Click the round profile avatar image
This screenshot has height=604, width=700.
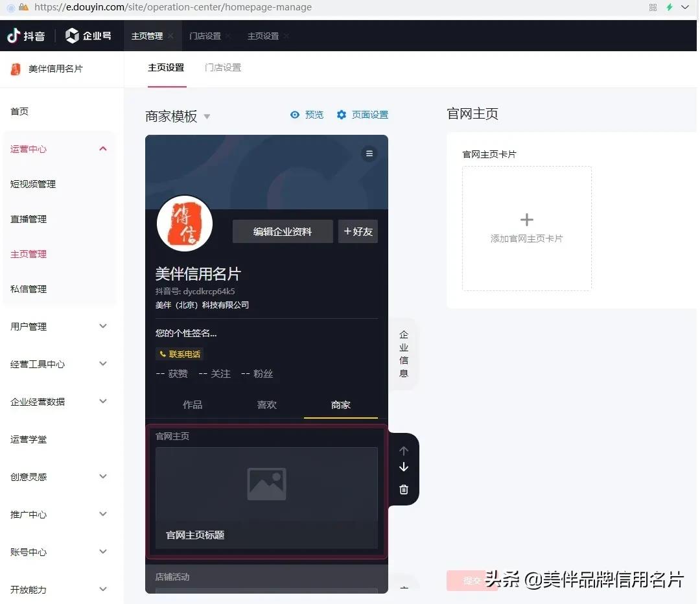(184, 223)
